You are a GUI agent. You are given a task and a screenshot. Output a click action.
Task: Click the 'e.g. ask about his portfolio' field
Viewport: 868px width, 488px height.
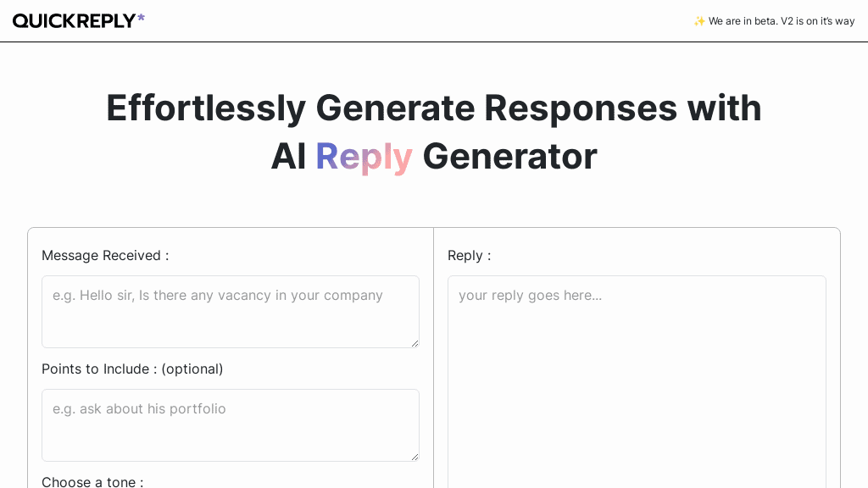231,425
